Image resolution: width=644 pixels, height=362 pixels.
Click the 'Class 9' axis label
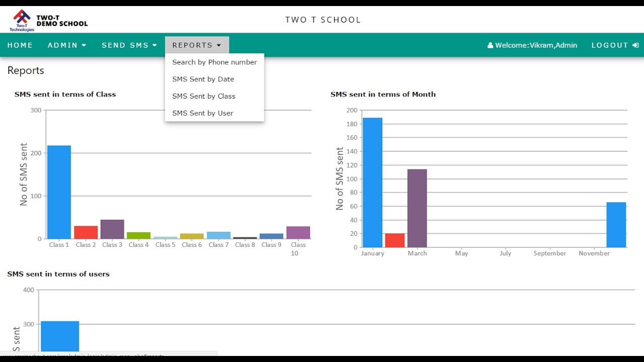point(271,245)
